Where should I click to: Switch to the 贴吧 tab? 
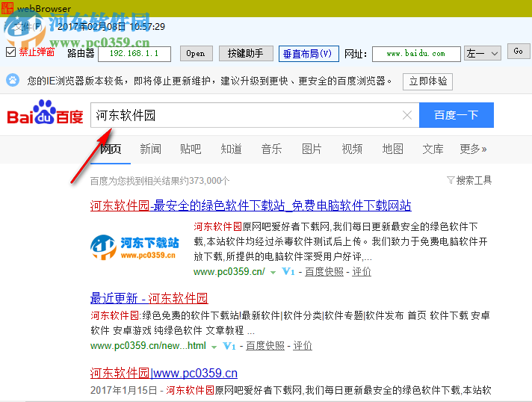point(191,149)
